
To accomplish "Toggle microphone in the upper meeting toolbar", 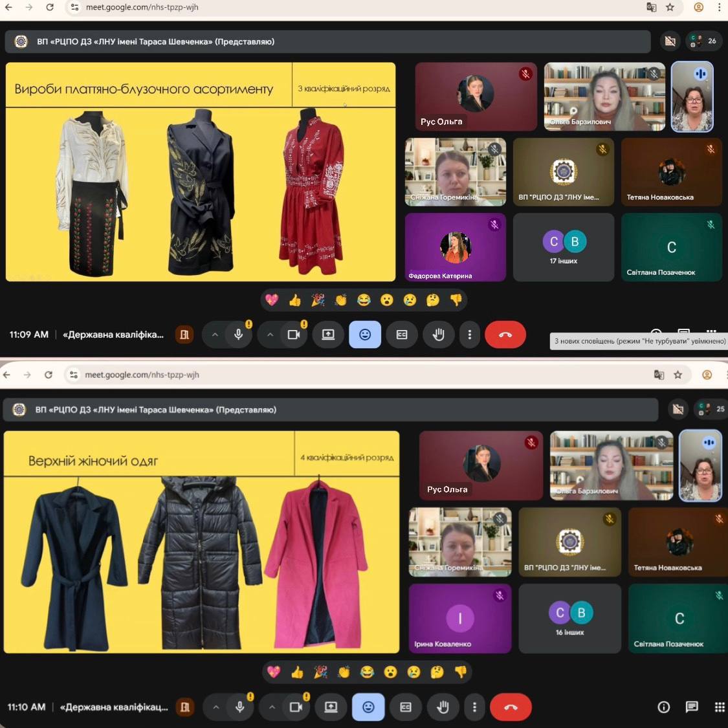I will tap(239, 335).
